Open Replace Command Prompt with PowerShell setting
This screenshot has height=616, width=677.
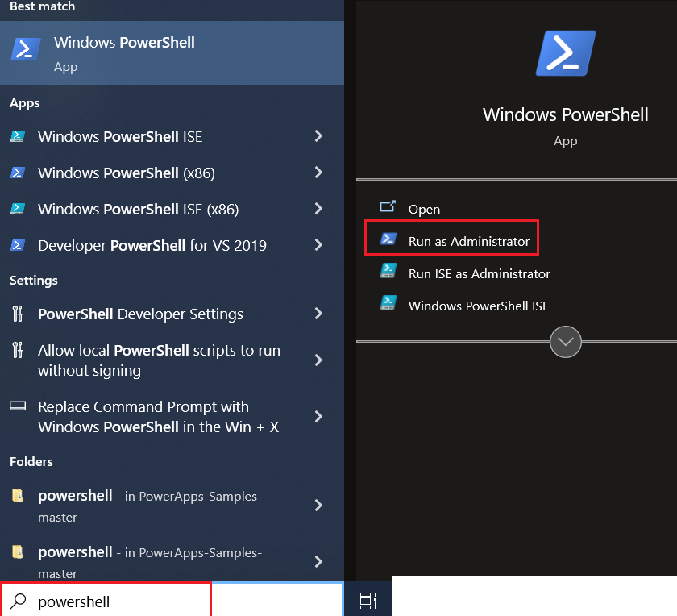click(x=158, y=417)
